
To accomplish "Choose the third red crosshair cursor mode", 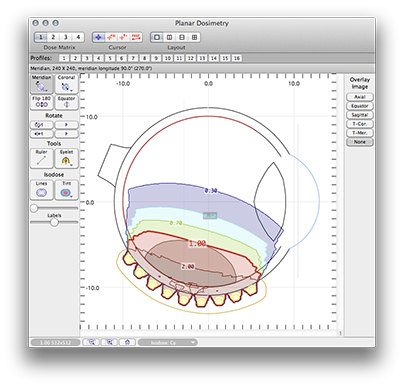I will [x=123, y=37].
